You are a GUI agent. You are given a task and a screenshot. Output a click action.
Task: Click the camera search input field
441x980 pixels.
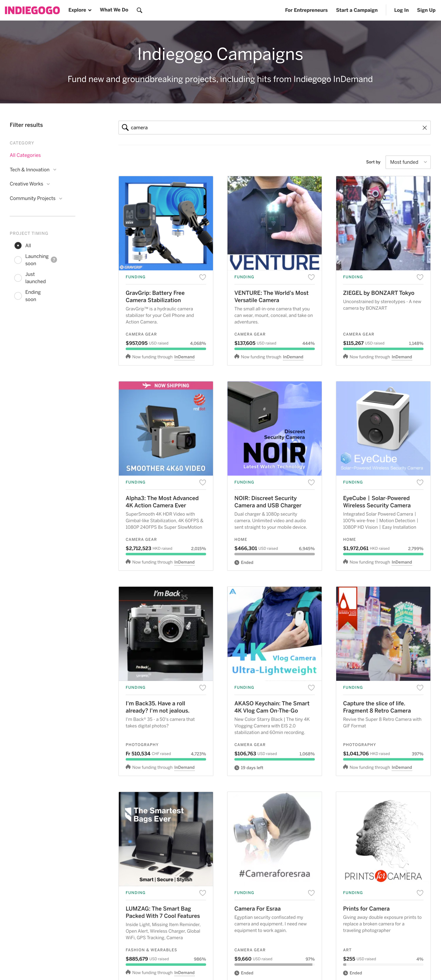click(274, 128)
